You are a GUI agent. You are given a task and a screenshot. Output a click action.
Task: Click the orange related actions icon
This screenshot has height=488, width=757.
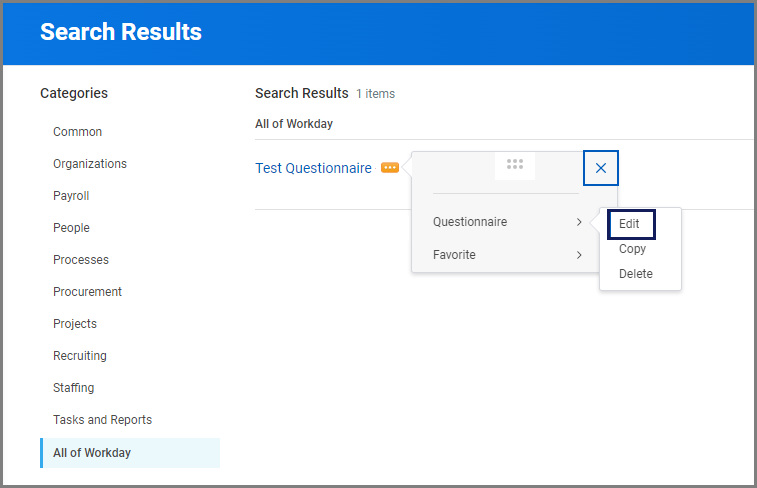pyautogui.click(x=390, y=168)
